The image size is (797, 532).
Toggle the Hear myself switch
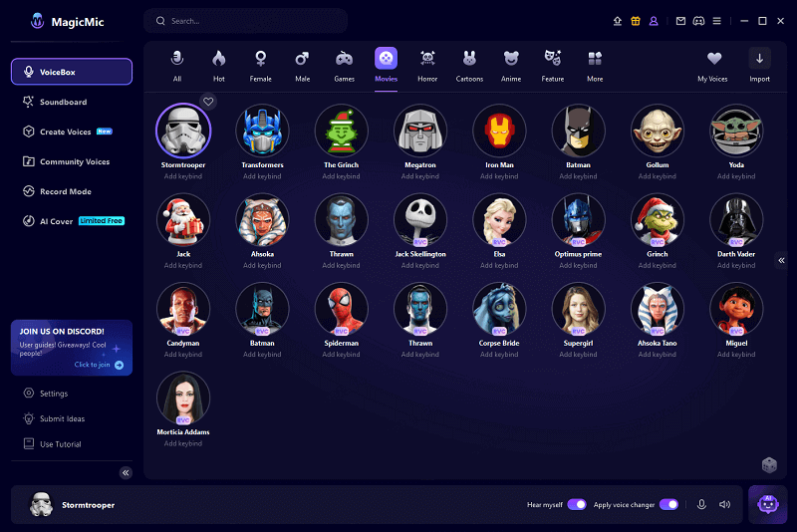pyautogui.click(x=577, y=505)
